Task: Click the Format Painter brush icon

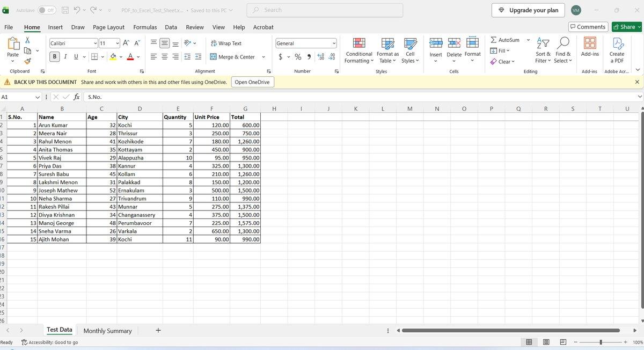Action: pos(27,61)
